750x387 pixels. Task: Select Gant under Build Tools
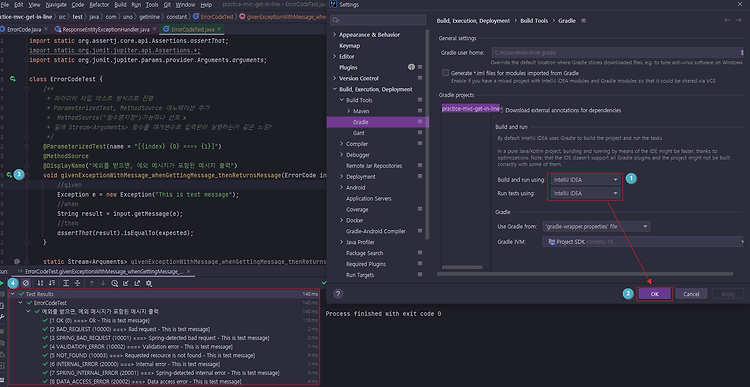point(359,133)
